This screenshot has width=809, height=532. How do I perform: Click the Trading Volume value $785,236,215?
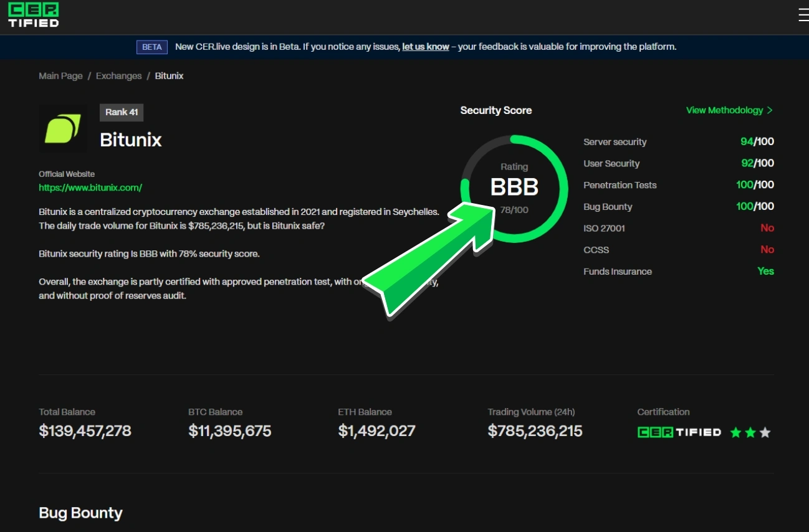(x=535, y=431)
